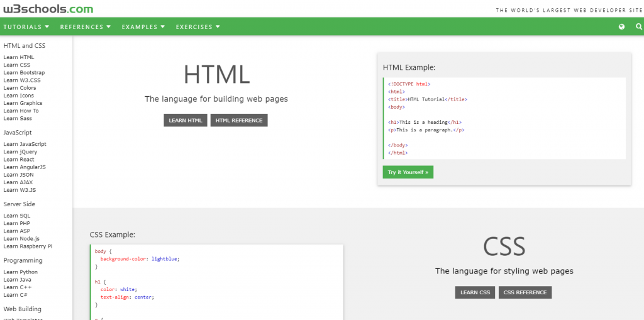Click the large HTML heading

216,74
